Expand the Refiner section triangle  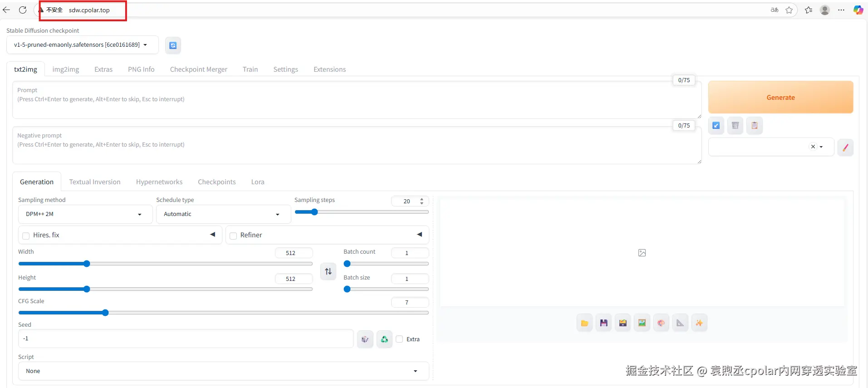click(419, 235)
